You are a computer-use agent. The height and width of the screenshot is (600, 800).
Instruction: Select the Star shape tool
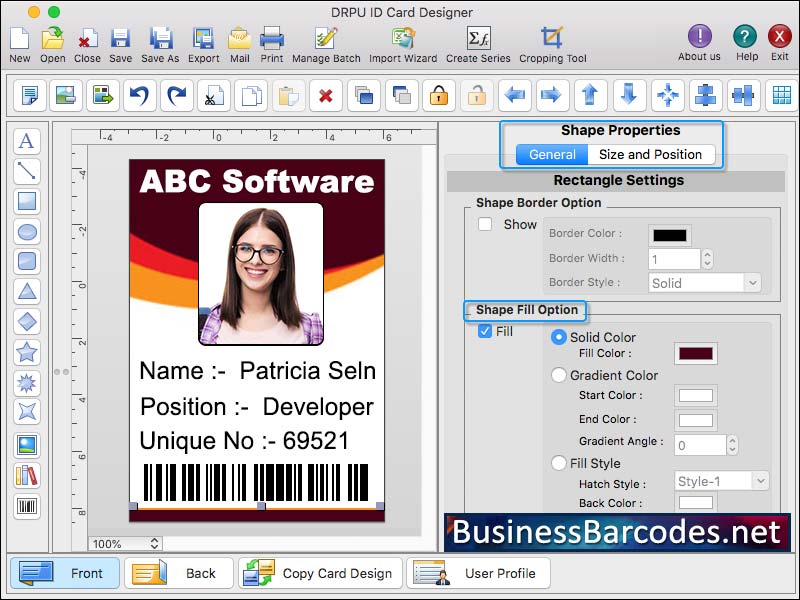tap(27, 350)
